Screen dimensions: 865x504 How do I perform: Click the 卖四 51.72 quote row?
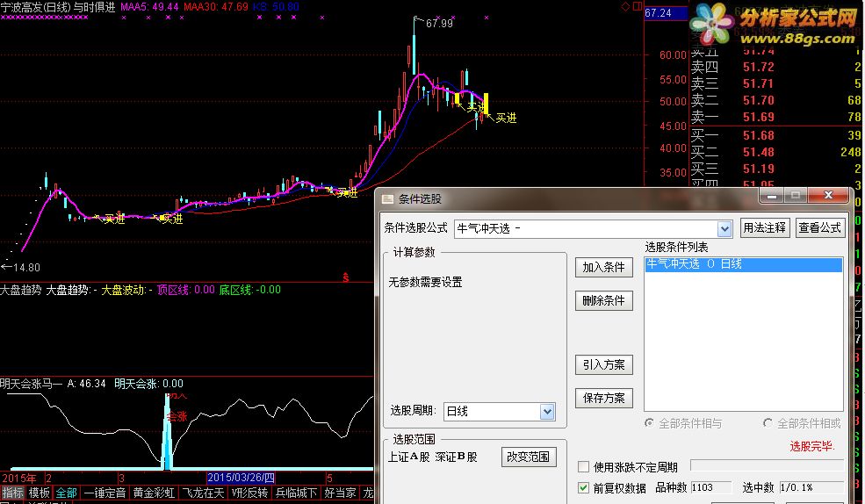[775, 68]
